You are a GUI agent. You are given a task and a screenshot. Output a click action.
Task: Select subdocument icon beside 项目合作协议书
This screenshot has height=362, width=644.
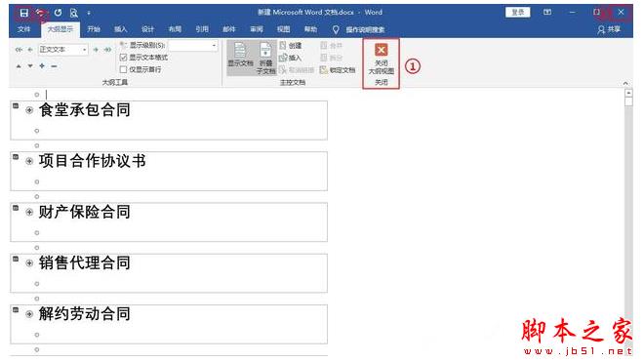pos(16,157)
